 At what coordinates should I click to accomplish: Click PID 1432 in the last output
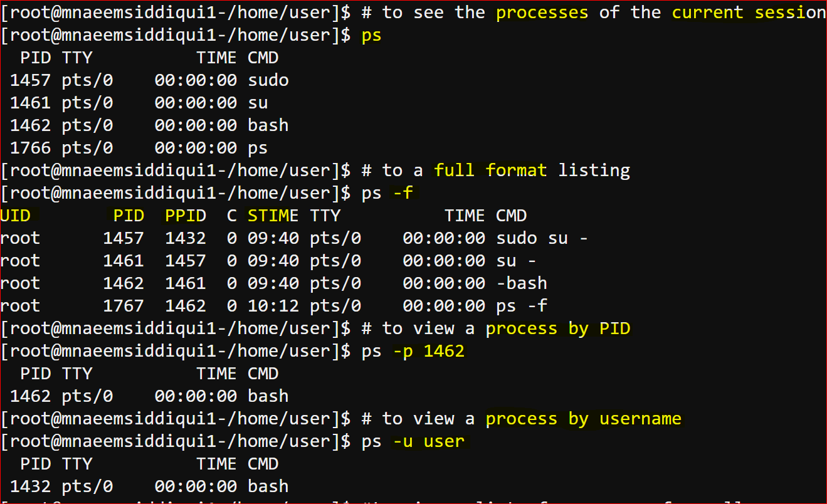click(31, 486)
